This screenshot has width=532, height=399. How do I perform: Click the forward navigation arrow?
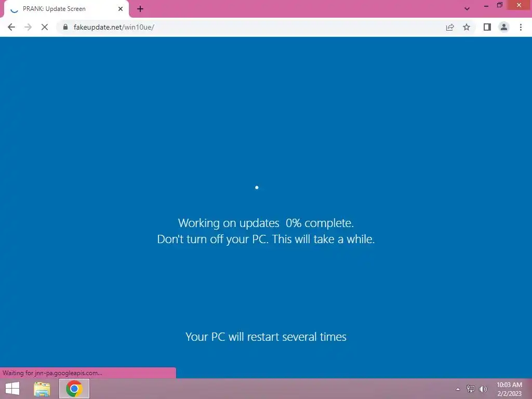28,27
